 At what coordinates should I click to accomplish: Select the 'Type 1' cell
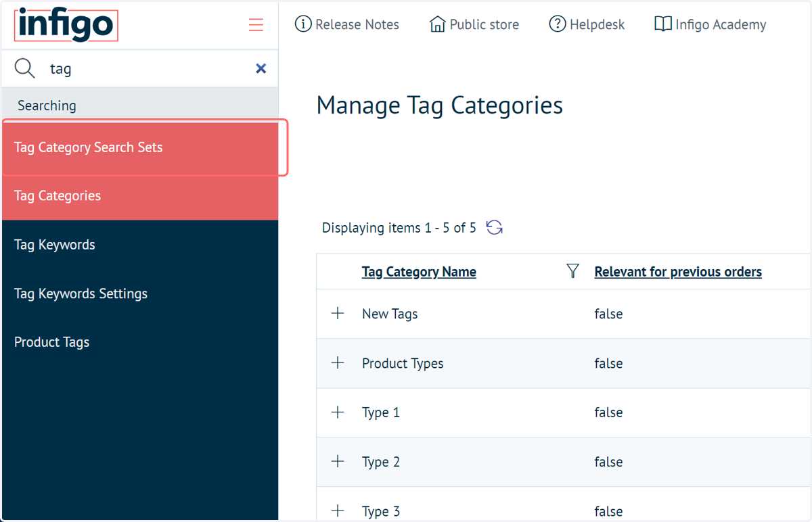tap(381, 412)
